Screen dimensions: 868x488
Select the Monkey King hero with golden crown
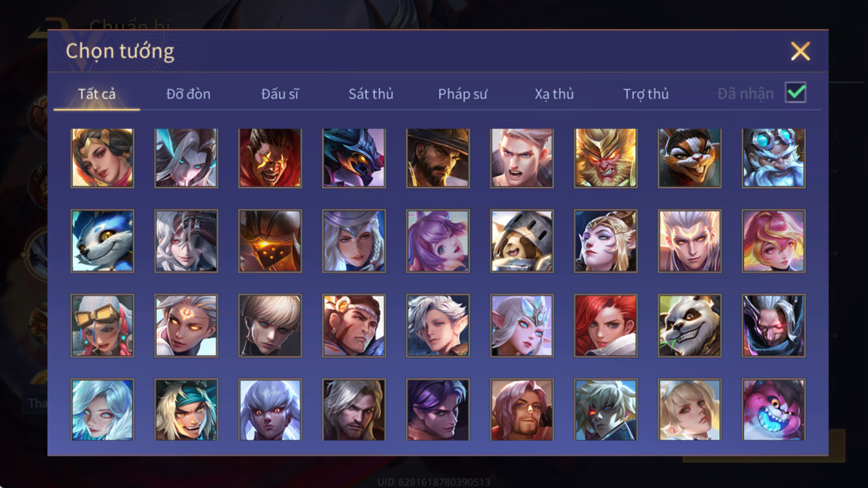(x=605, y=158)
